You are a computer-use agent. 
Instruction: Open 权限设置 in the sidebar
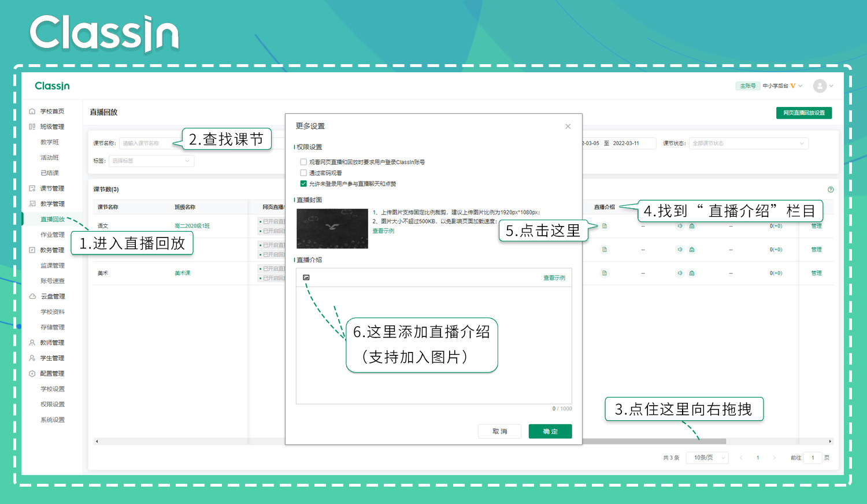click(x=53, y=405)
